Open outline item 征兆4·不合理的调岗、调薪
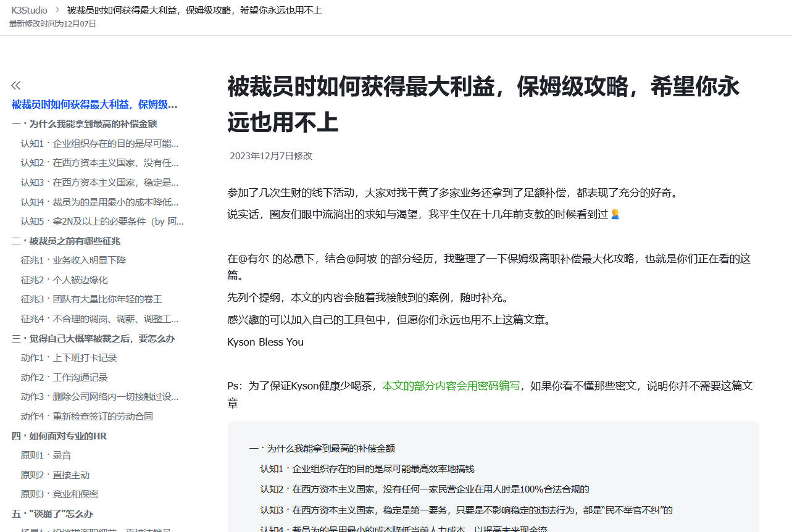The height and width of the screenshot is (532, 792). 99,319
